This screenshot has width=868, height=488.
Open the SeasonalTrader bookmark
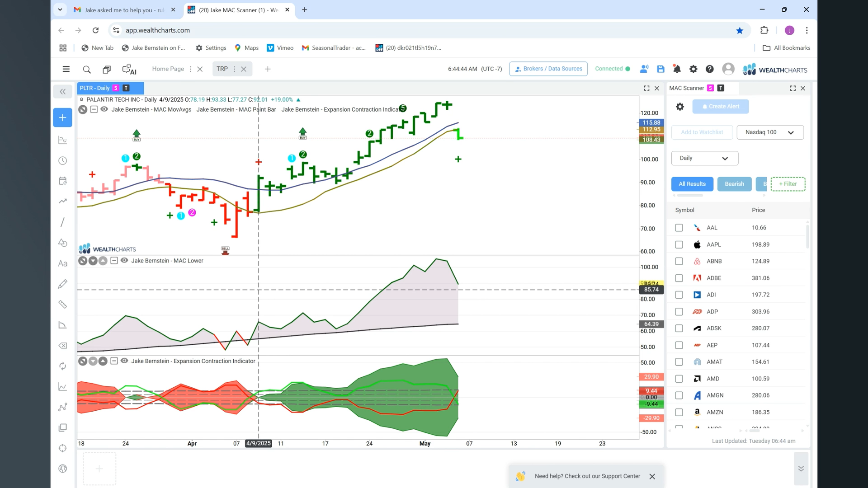point(334,48)
